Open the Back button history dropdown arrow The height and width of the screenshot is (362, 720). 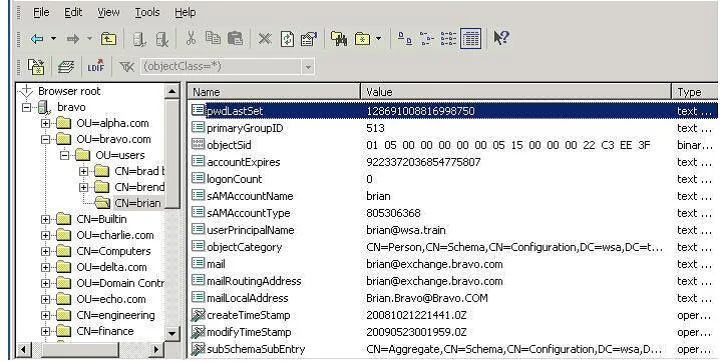pyautogui.click(x=53, y=39)
